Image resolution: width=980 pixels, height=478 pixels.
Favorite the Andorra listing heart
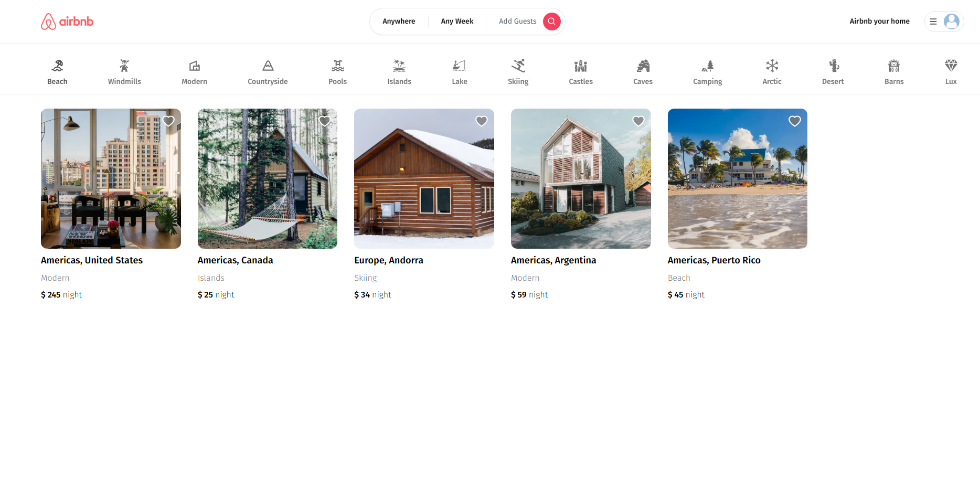[482, 121]
